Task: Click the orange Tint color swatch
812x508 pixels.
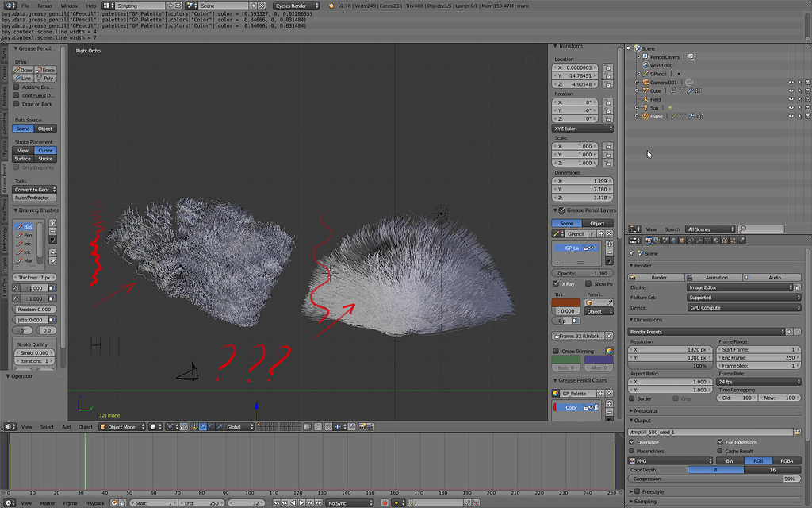Action: point(566,302)
